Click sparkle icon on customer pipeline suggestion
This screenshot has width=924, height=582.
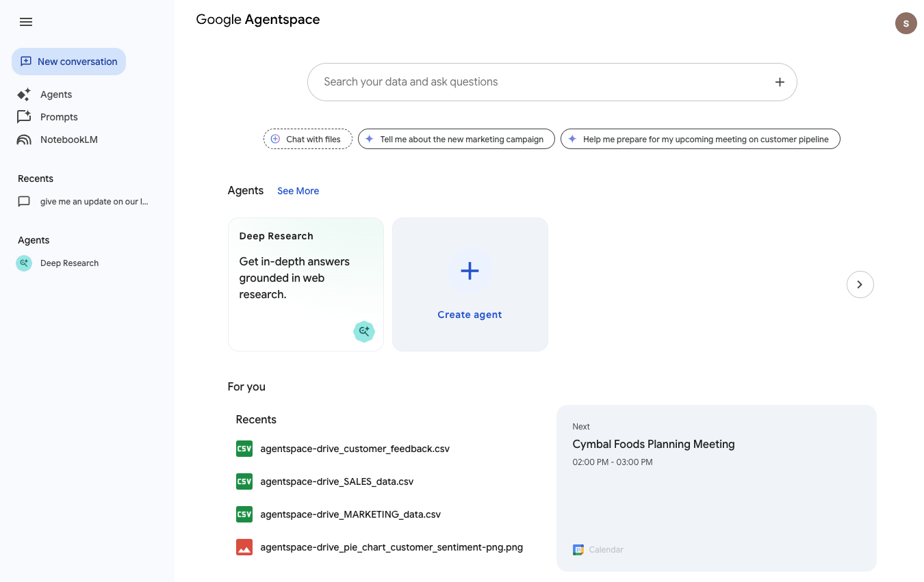pos(572,139)
